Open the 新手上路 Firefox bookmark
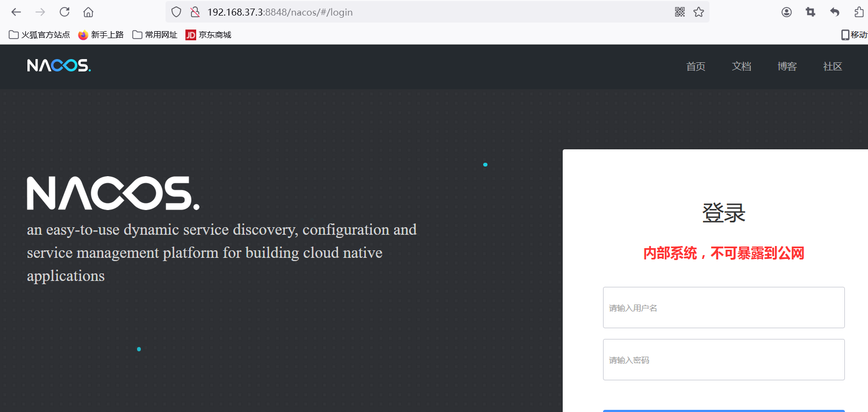The image size is (868, 412). point(101,35)
